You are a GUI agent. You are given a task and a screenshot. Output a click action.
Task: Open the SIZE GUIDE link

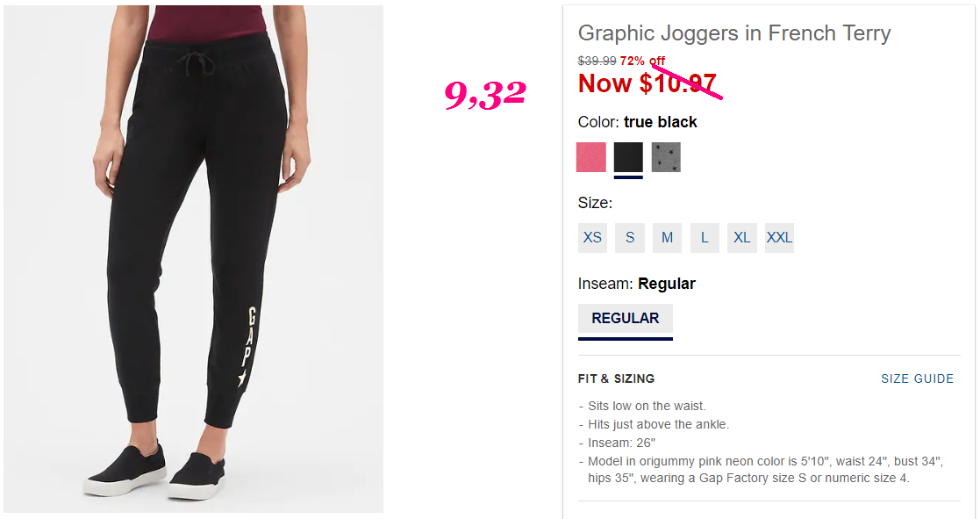918,379
